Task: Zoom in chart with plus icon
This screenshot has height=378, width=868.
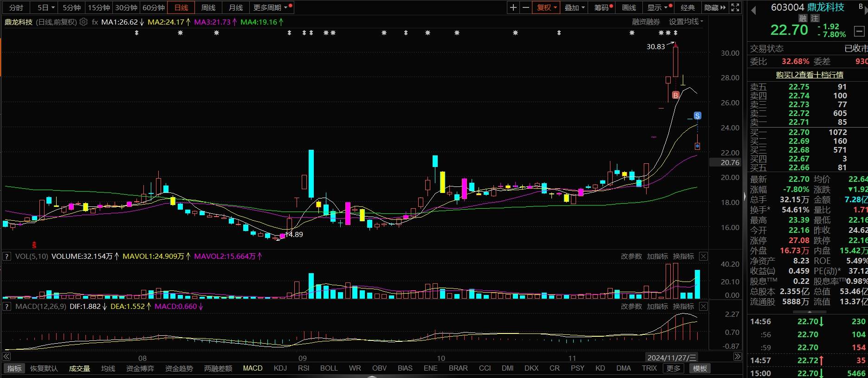Action: [513, 7]
